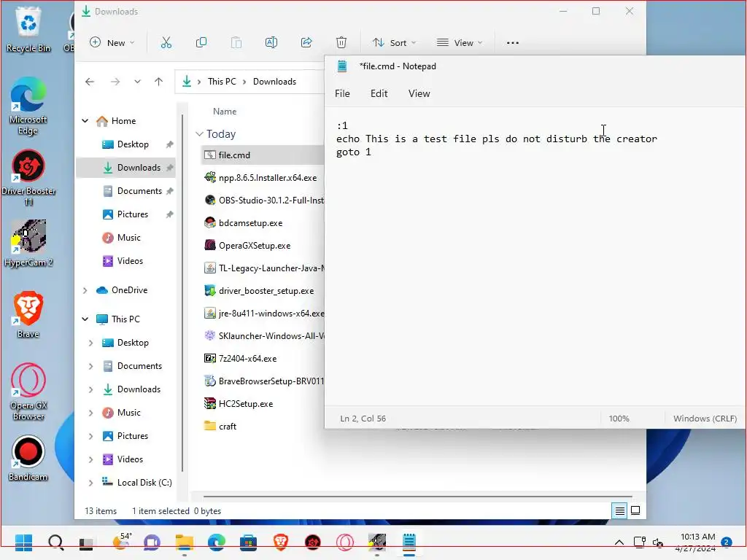This screenshot has height=560, width=747.
Task: Click the Share icon in Explorer toolbar
Action: (x=306, y=43)
